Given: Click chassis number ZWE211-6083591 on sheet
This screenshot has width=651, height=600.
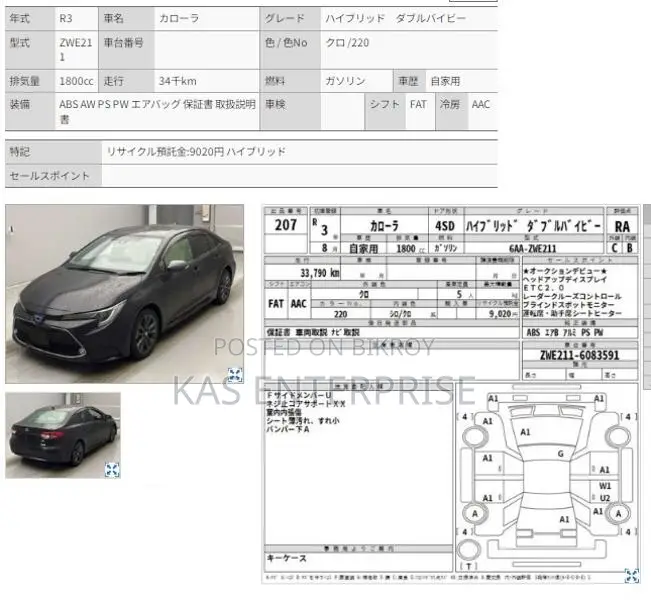Looking at the screenshot, I should click(580, 355).
